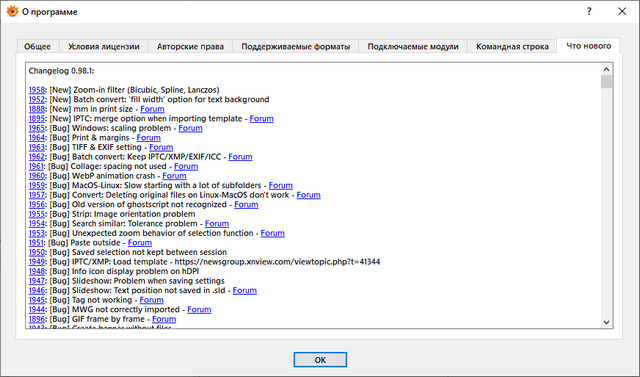Viewport: 640px width, 377px height.
Task: Open Forum link for Slideshow text position
Action: point(244,291)
